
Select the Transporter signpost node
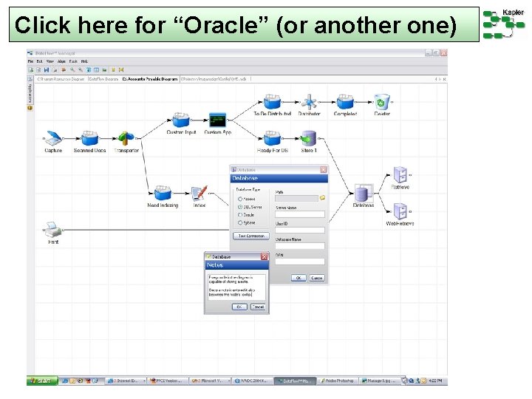point(126,137)
